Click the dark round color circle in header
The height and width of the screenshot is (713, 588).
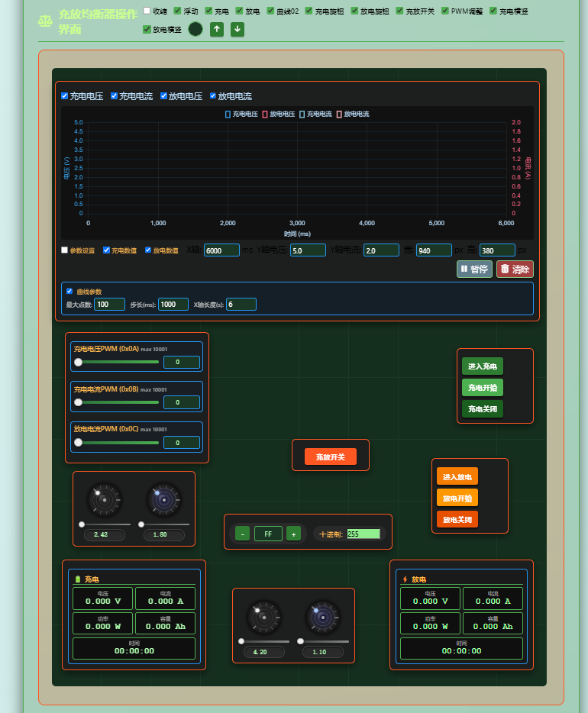[x=195, y=29]
